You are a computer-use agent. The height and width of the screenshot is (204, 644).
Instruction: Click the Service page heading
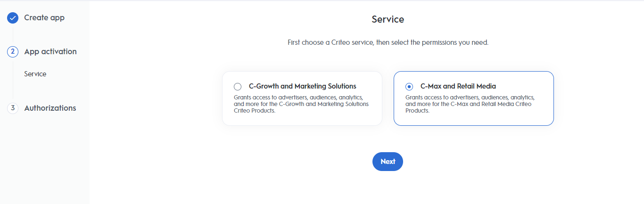click(388, 19)
